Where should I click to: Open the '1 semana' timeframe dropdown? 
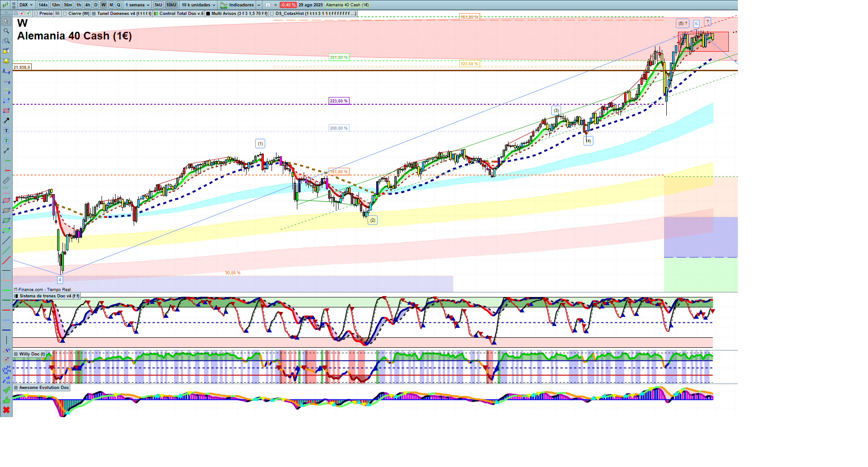138,5
